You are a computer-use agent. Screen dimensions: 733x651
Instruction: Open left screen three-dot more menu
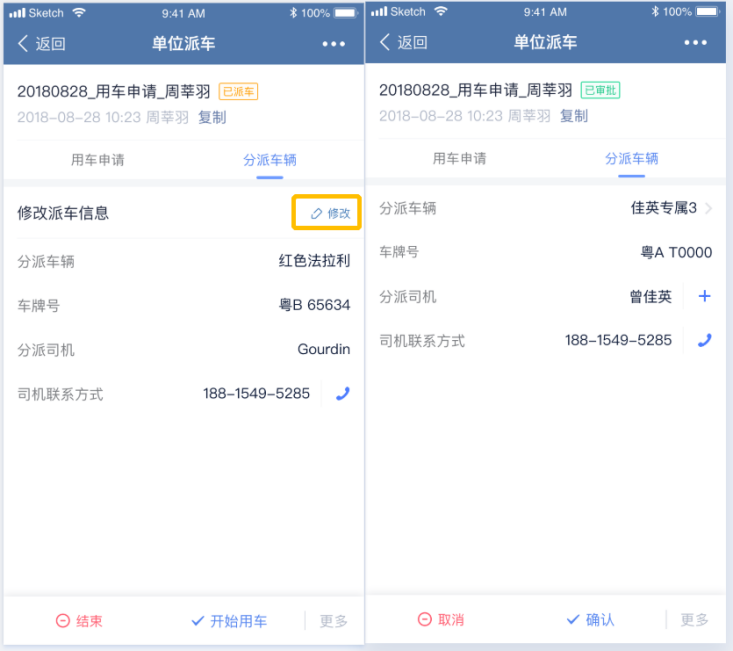(x=334, y=44)
